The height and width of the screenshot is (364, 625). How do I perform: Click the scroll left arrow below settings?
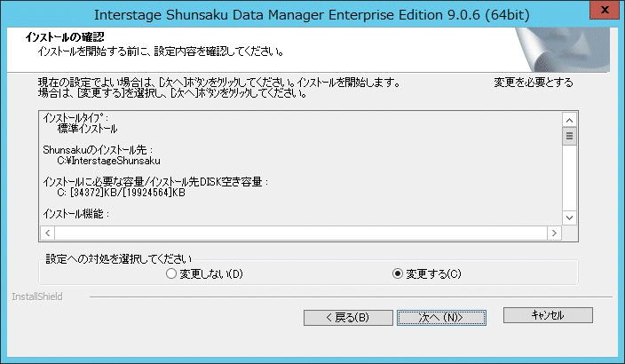[x=48, y=233]
